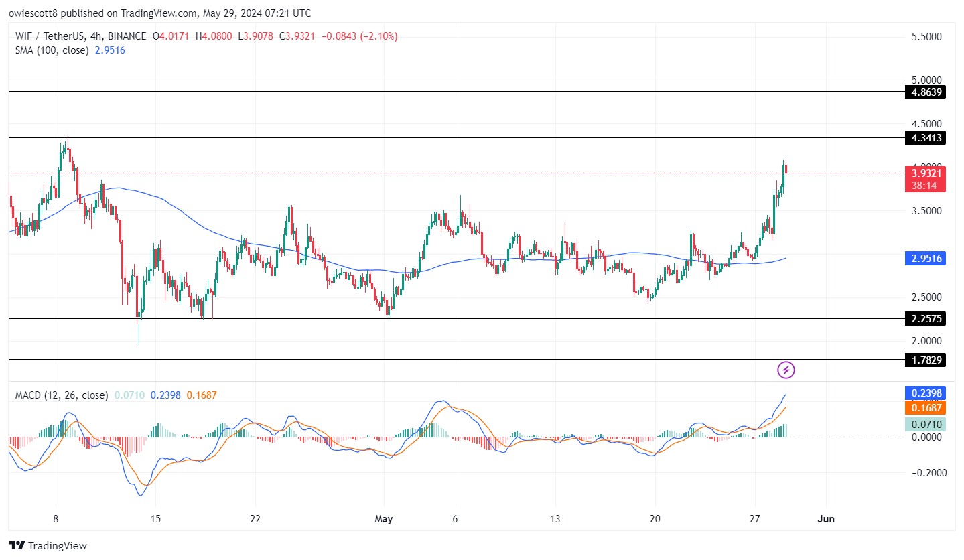Select the 2.2575 support price label
964x560 pixels.
pos(924,319)
